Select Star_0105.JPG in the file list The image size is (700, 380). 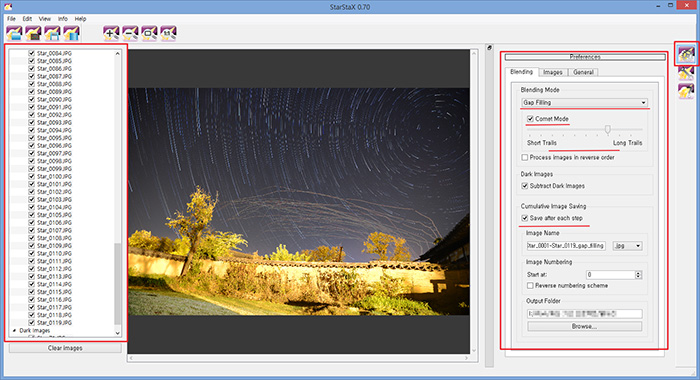(x=54, y=215)
